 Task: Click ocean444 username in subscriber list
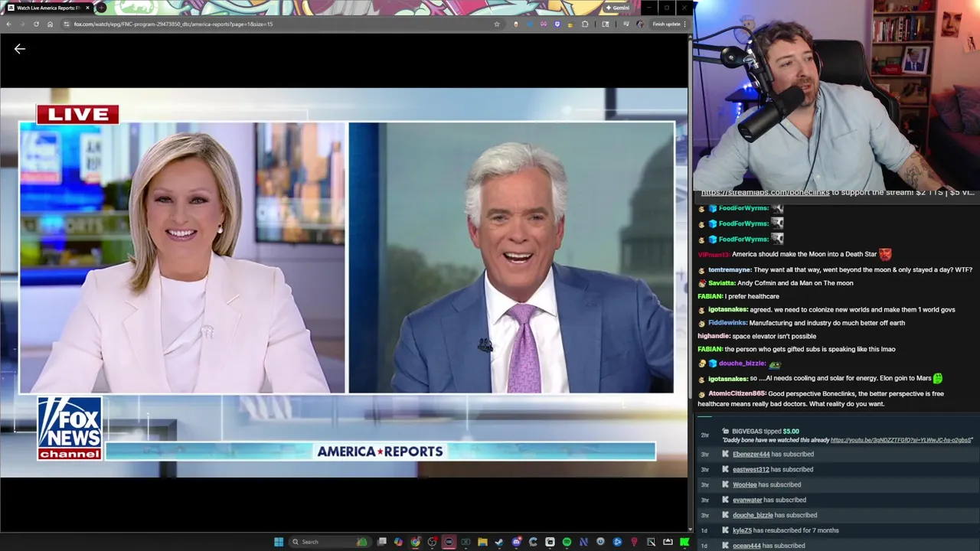tap(746, 546)
